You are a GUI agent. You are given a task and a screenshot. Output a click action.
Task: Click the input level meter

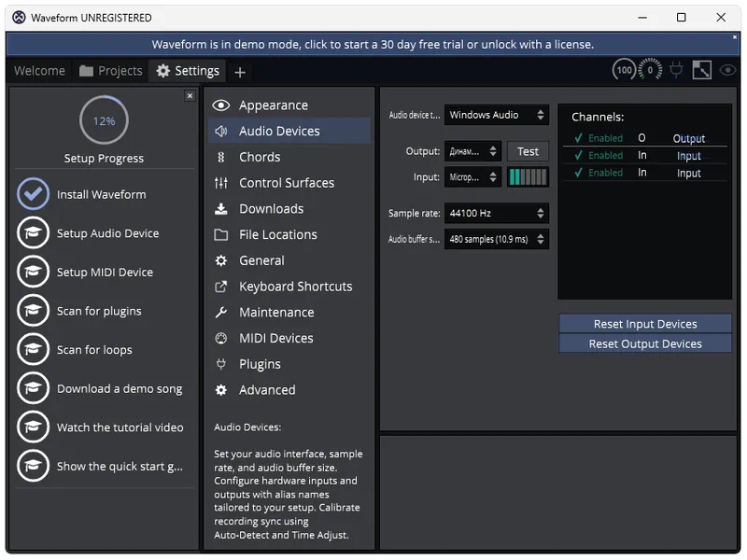coord(528,177)
